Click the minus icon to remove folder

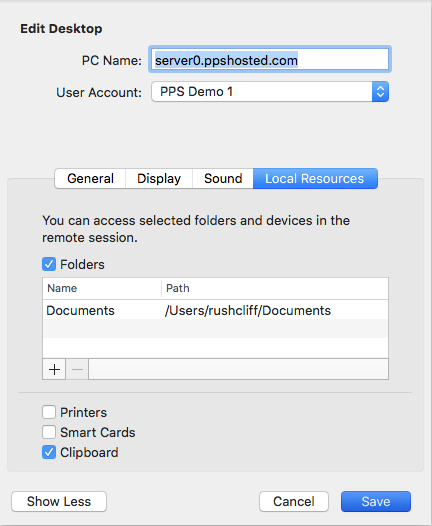pos(77,369)
